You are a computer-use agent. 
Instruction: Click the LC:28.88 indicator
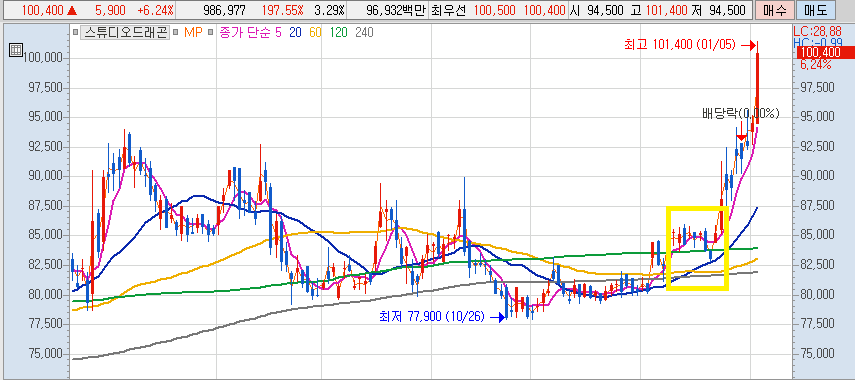816,33
